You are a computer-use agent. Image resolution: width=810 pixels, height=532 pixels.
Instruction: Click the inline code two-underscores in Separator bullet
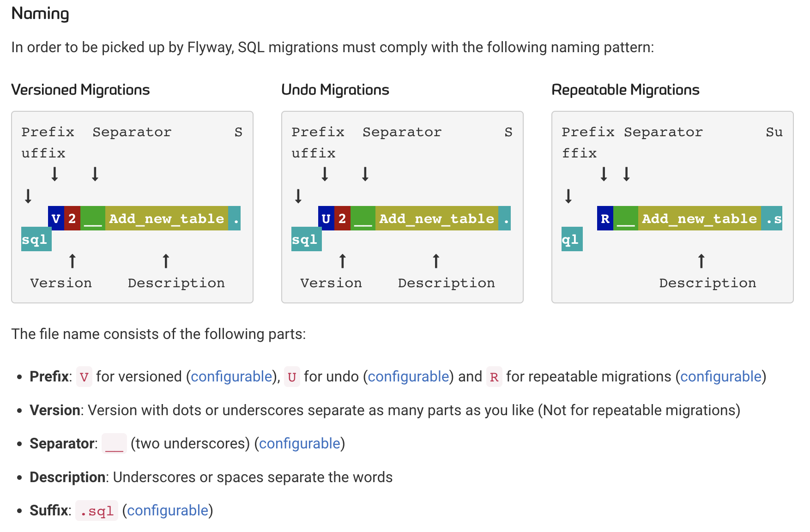click(x=114, y=444)
